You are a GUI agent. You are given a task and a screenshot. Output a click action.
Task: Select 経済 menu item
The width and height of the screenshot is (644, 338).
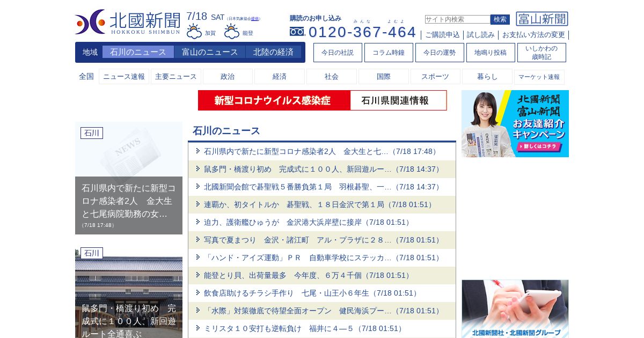(x=280, y=77)
